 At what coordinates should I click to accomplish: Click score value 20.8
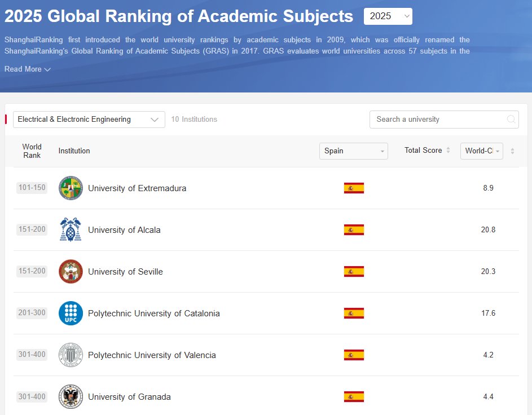(x=488, y=229)
